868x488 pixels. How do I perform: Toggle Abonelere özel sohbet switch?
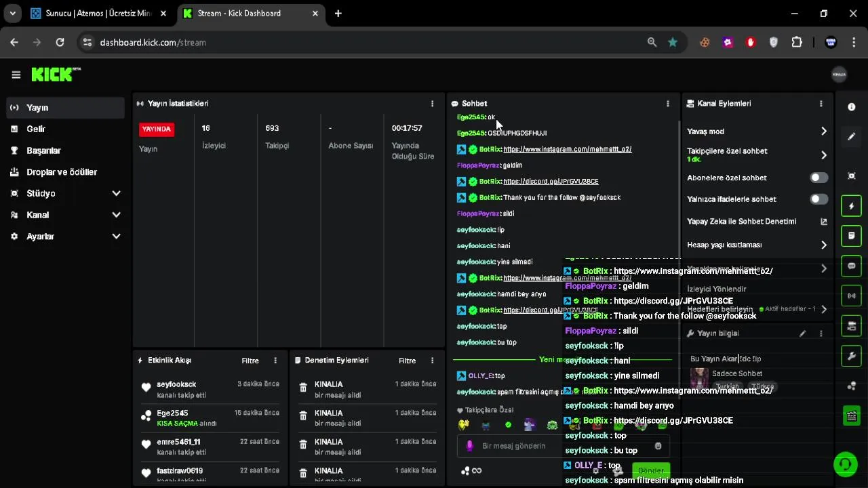point(818,178)
